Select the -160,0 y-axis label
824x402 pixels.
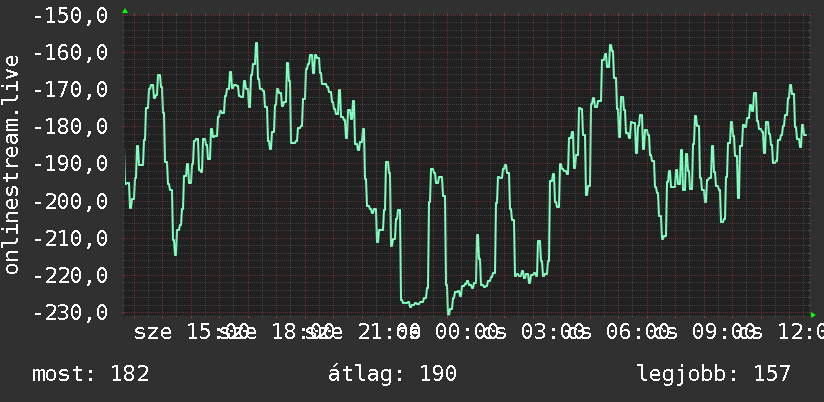[70, 53]
